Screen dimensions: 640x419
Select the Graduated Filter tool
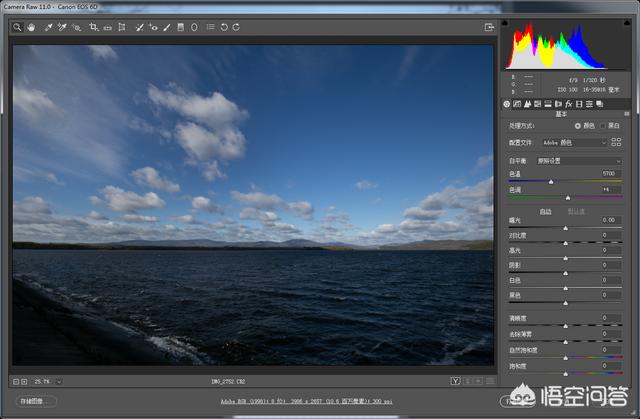pos(180,27)
